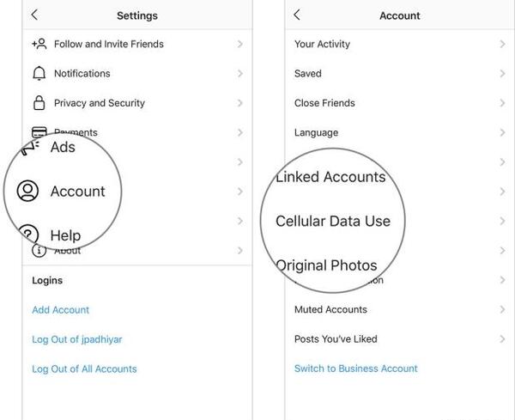Expand the Muted Accounts row chevron

[x=502, y=309]
